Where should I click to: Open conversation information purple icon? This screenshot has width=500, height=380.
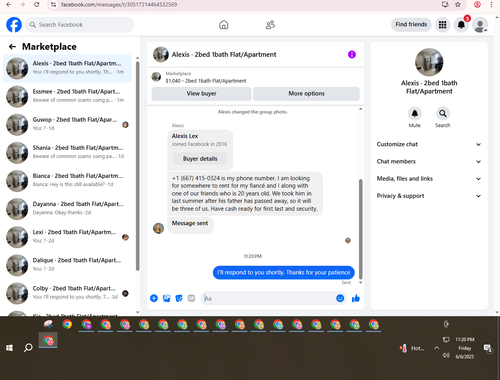tap(352, 54)
